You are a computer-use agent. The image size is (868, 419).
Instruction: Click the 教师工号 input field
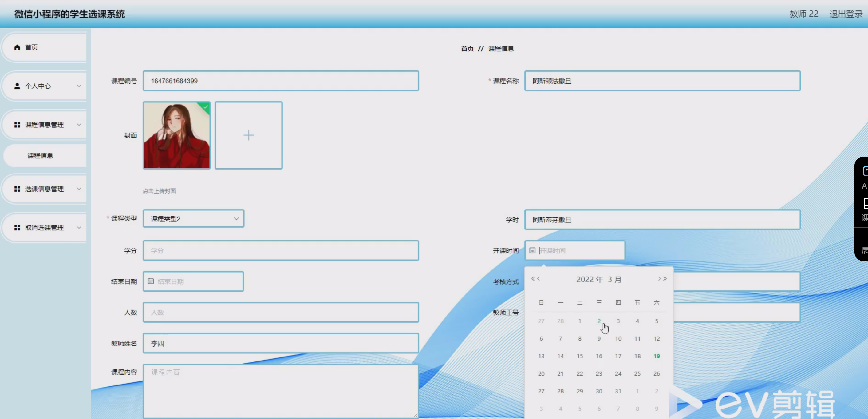(736, 312)
